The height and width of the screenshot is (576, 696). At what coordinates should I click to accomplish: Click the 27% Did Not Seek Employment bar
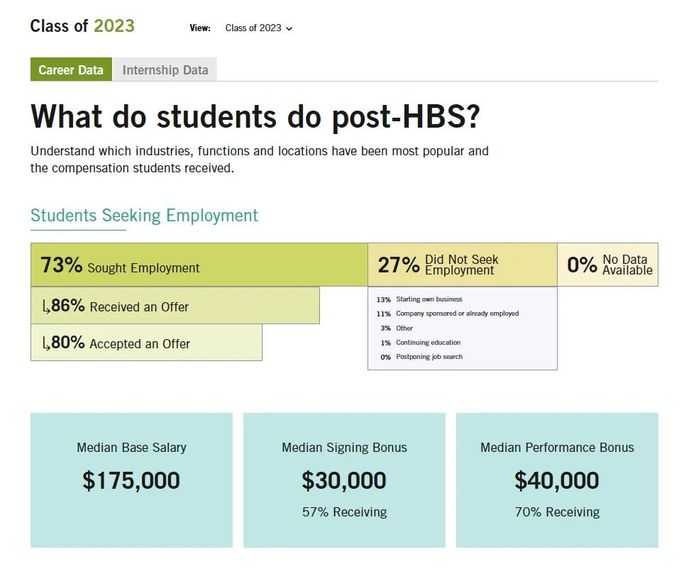click(461, 265)
